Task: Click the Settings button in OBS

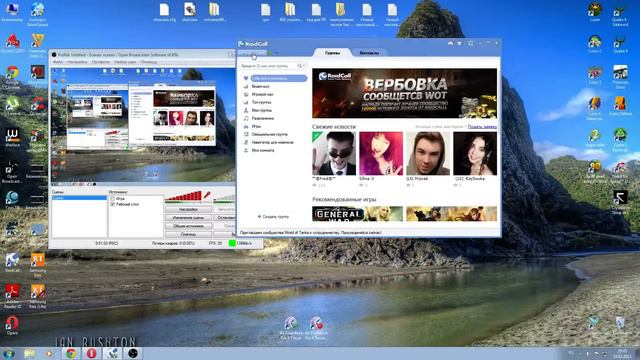Action: [x=188, y=209]
